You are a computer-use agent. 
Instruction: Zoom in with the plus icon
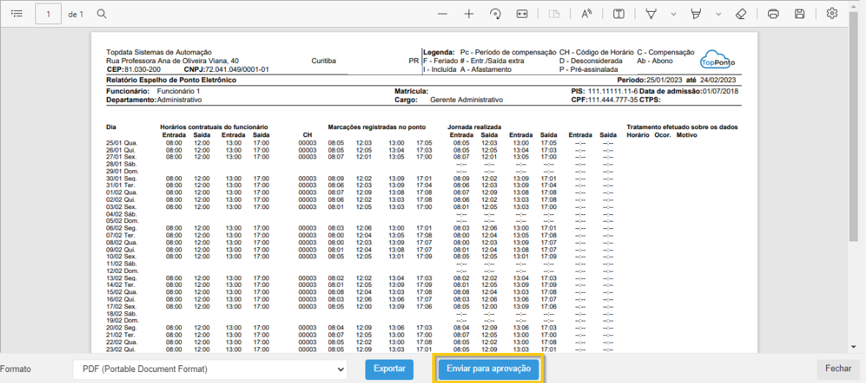pos(469,14)
